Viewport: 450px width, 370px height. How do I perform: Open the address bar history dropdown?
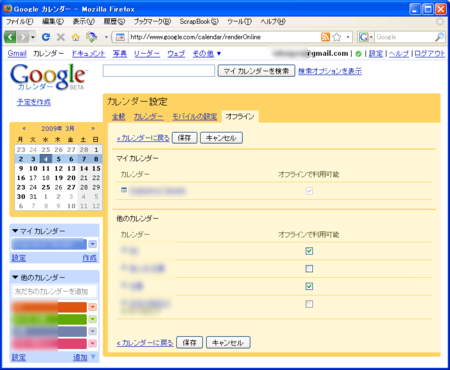pyautogui.click(x=348, y=37)
